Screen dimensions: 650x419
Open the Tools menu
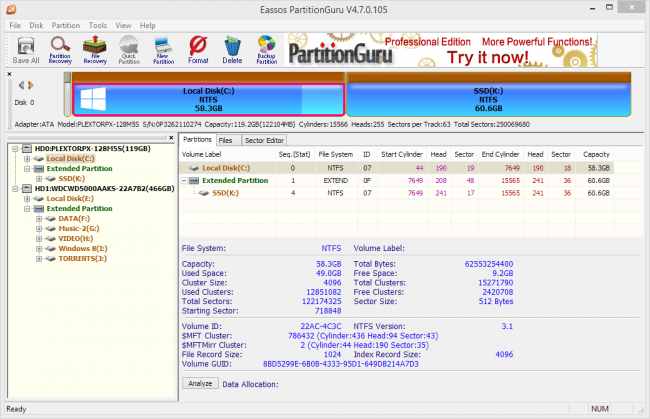[x=97, y=25]
